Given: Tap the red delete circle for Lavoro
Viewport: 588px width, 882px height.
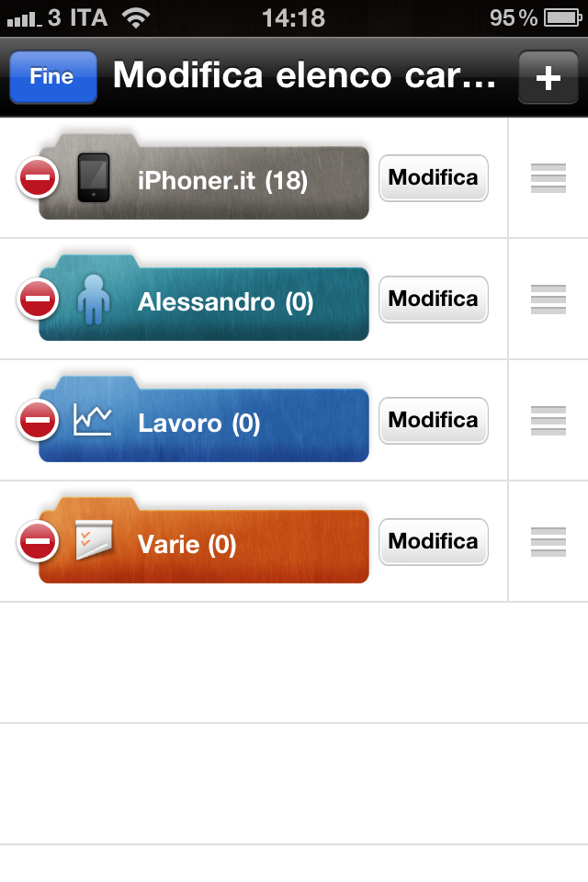Looking at the screenshot, I should (38, 420).
